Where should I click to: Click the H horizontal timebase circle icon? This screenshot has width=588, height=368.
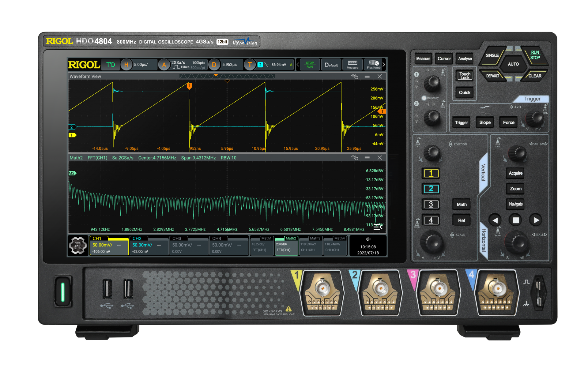click(x=126, y=65)
